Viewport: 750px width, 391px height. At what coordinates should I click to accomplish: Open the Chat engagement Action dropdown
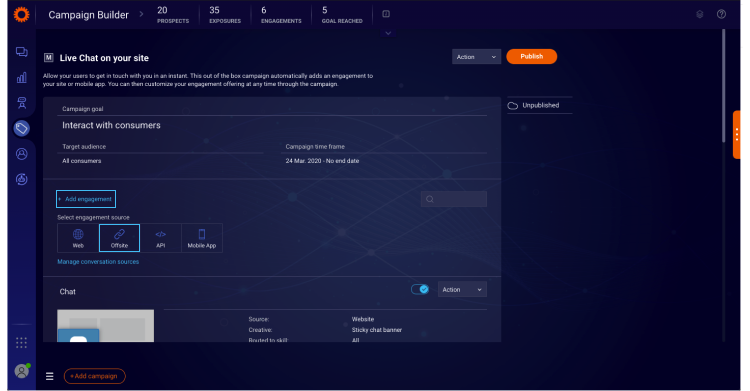(462, 290)
